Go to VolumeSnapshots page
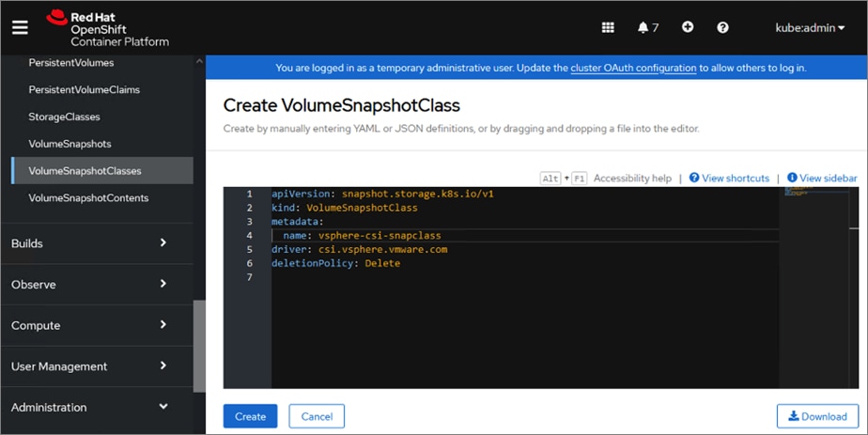 pos(70,144)
